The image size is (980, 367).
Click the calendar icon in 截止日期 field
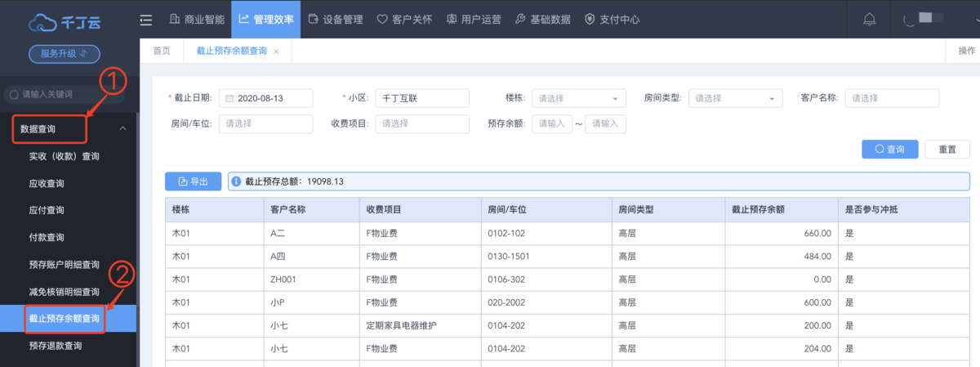tap(229, 98)
